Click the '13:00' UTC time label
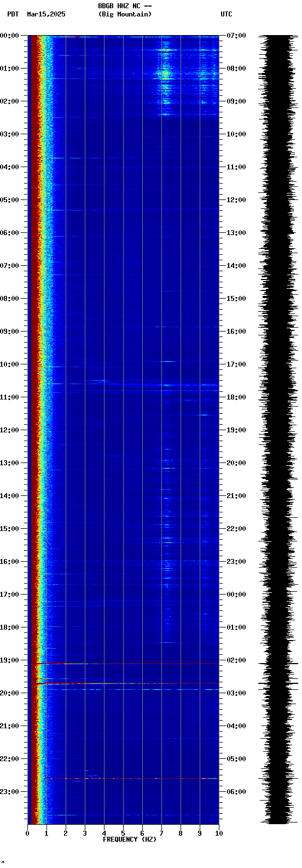 click(x=236, y=233)
